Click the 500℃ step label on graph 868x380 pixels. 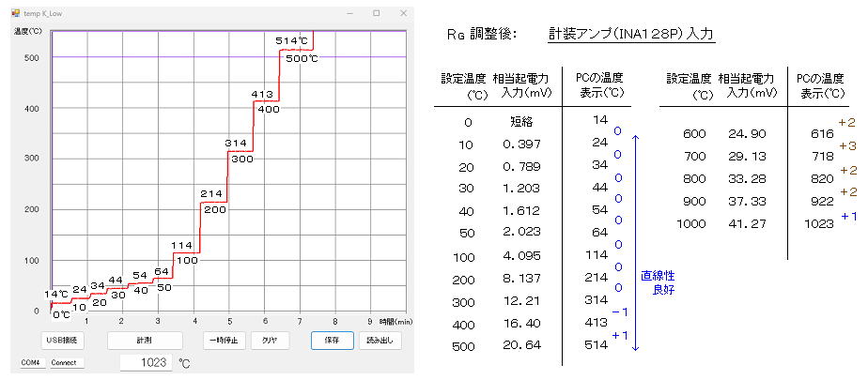tap(302, 59)
